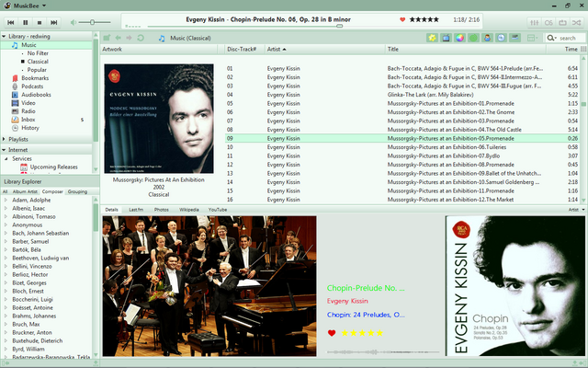
Task: Open History in the sidebar
Action: click(30, 128)
